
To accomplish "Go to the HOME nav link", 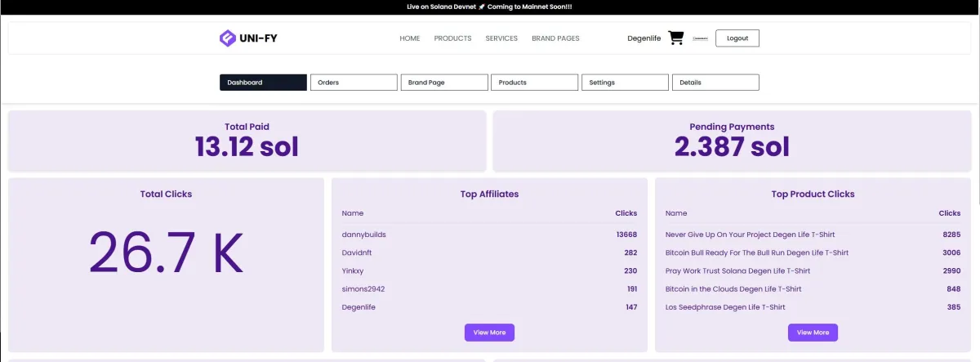I will [x=410, y=38].
